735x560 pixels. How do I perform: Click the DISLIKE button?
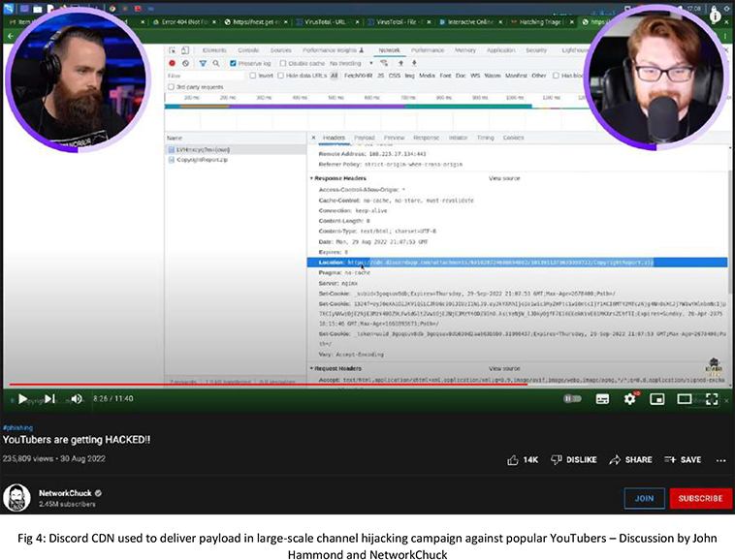[574, 460]
